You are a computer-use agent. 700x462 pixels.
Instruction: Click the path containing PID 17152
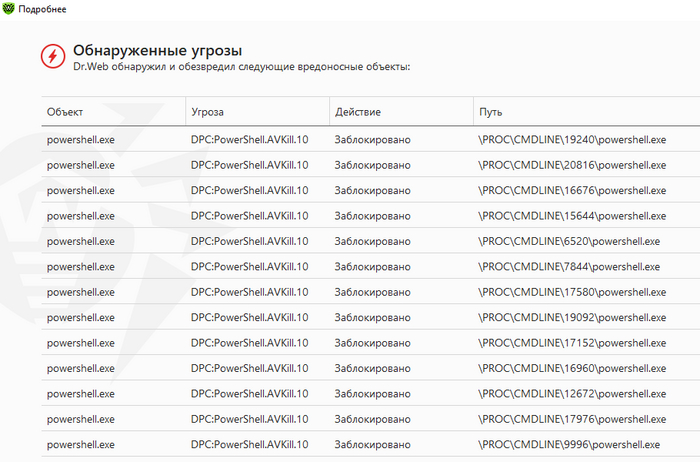pyautogui.click(x=572, y=343)
